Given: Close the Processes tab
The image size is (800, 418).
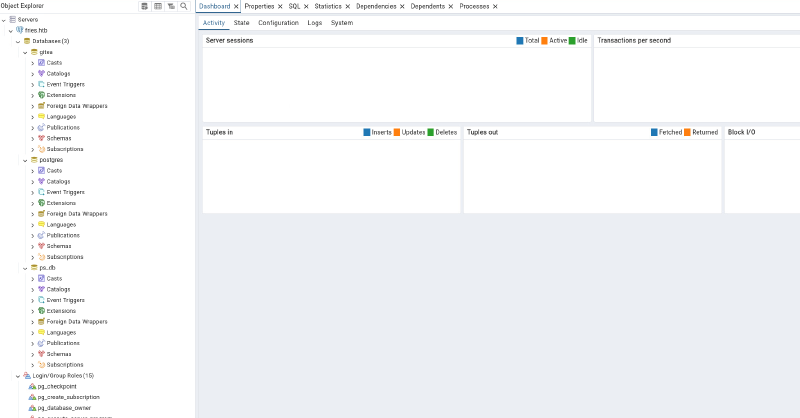Looking at the screenshot, I should (495, 7).
